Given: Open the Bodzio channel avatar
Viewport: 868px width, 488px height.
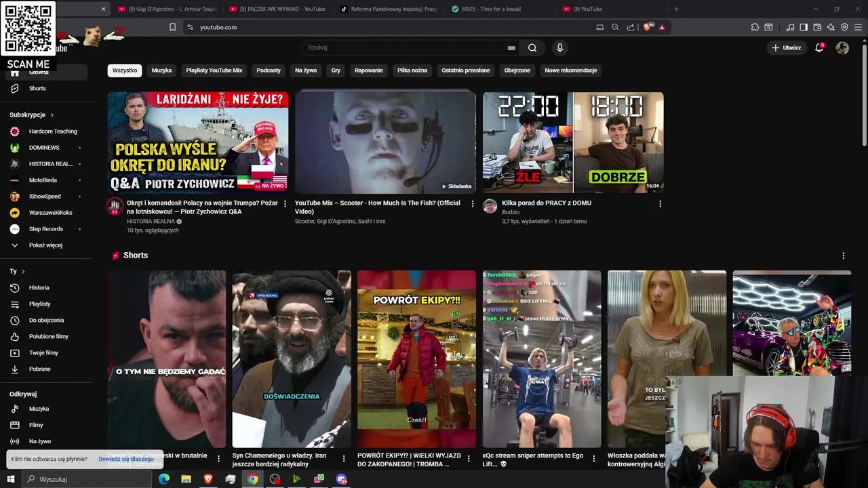Looking at the screenshot, I should coord(490,206).
